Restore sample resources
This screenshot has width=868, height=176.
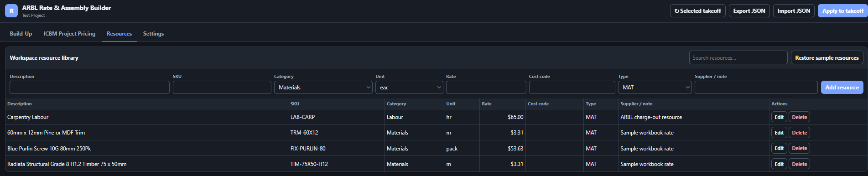826,58
